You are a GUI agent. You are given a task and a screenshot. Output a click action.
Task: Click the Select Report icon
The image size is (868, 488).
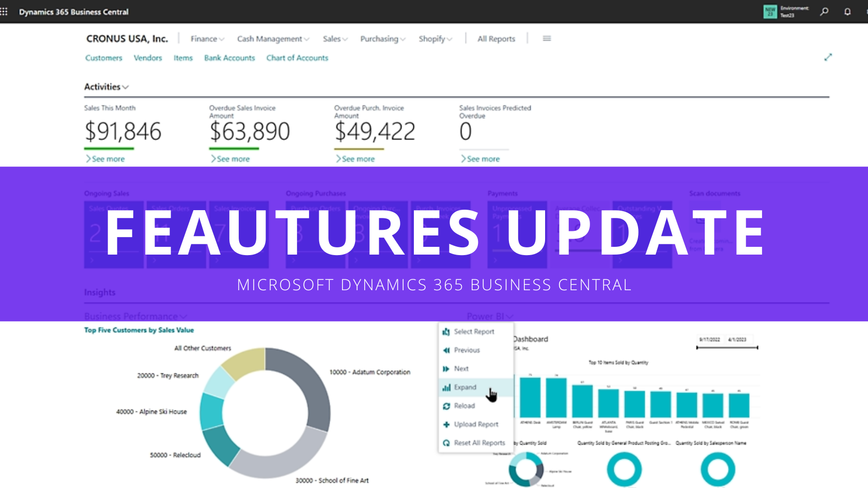(x=446, y=332)
